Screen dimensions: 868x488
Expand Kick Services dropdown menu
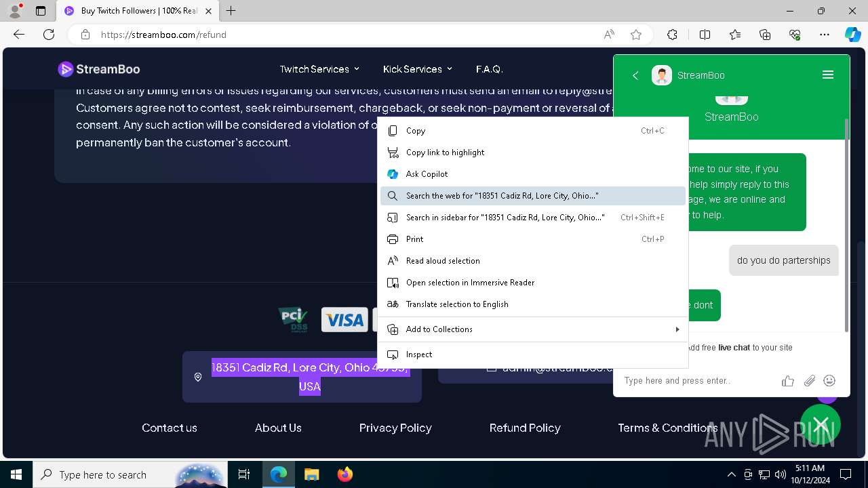pos(417,69)
